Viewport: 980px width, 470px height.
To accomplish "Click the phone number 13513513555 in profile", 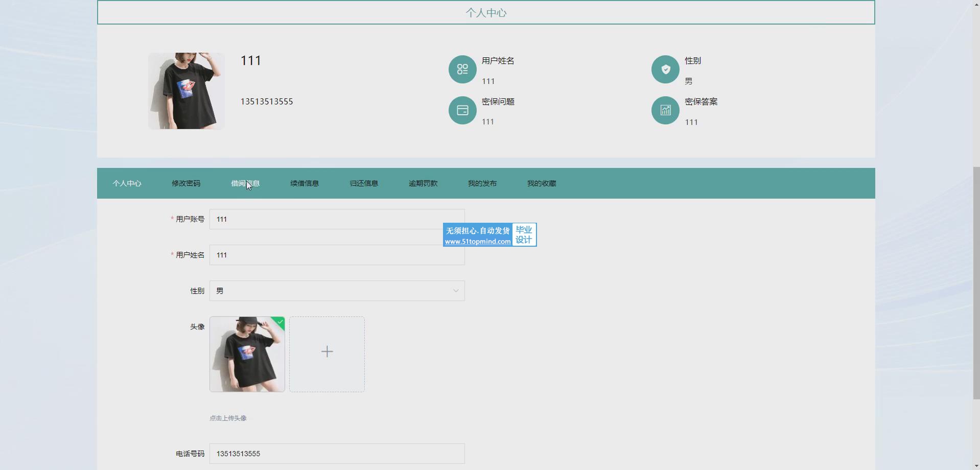I will (267, 102).
